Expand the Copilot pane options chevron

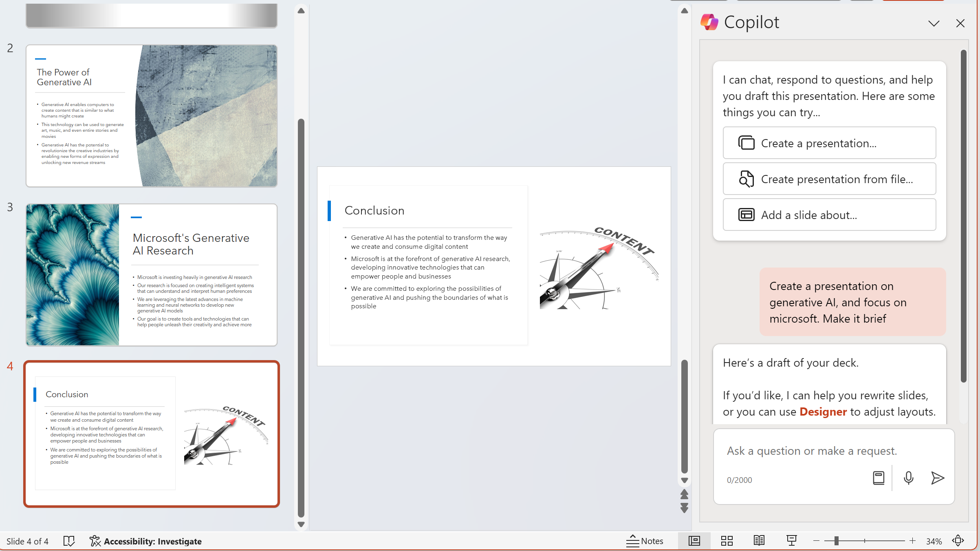pos(934,23)
